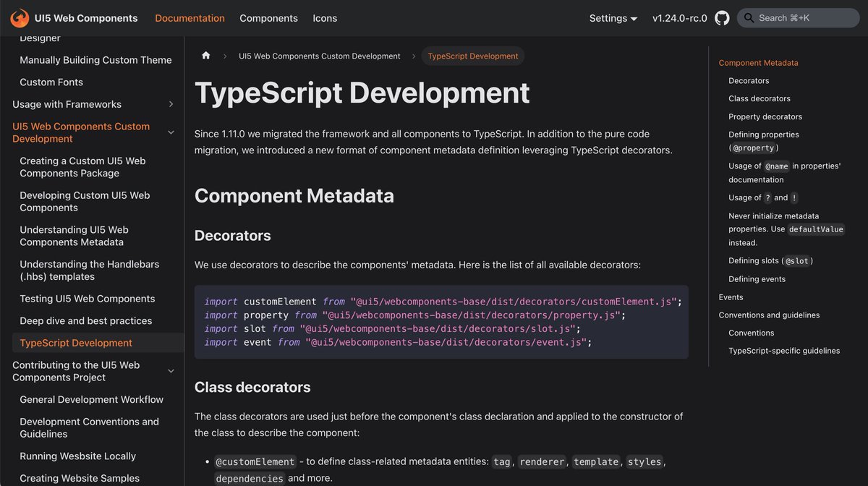Jump to Defining slots (@slot) section
This screenshot has height=486, width=868.
[x=771, y=261]
